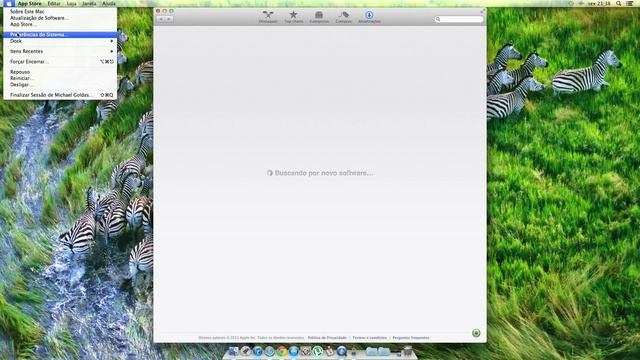The height and width of the screenshot is (360, 640).
Task: Open Compras (Purchases) tag icon
Action: [x=344, y=17]
